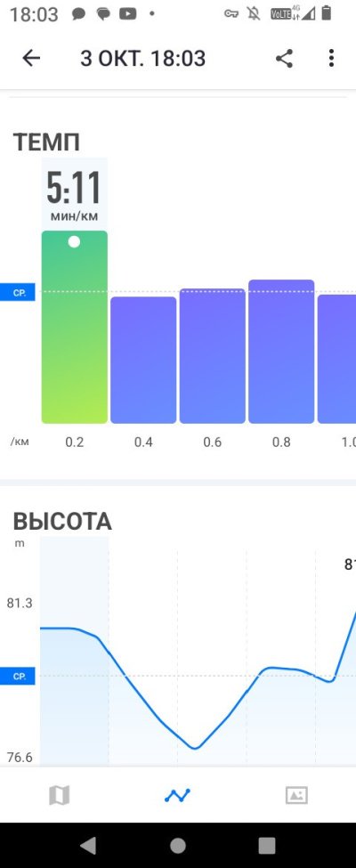
Task: Tap the share icon in header
Action: click(x=284, y=58)
